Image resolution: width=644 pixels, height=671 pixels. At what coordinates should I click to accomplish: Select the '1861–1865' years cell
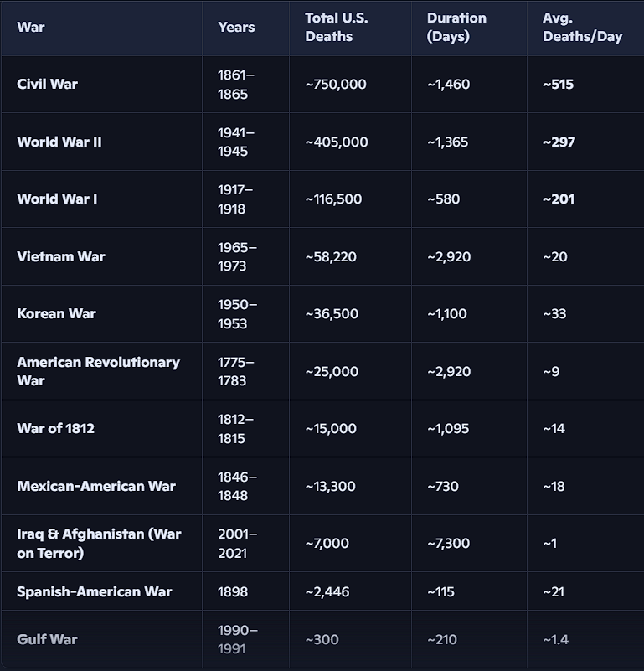236,85
